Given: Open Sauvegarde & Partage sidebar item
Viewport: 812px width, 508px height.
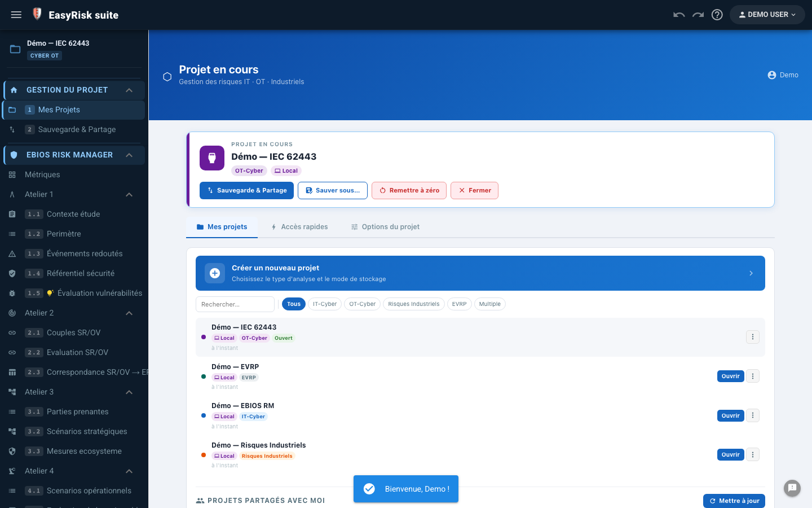Looking at the screenshot, I should (x=74, y=129).
